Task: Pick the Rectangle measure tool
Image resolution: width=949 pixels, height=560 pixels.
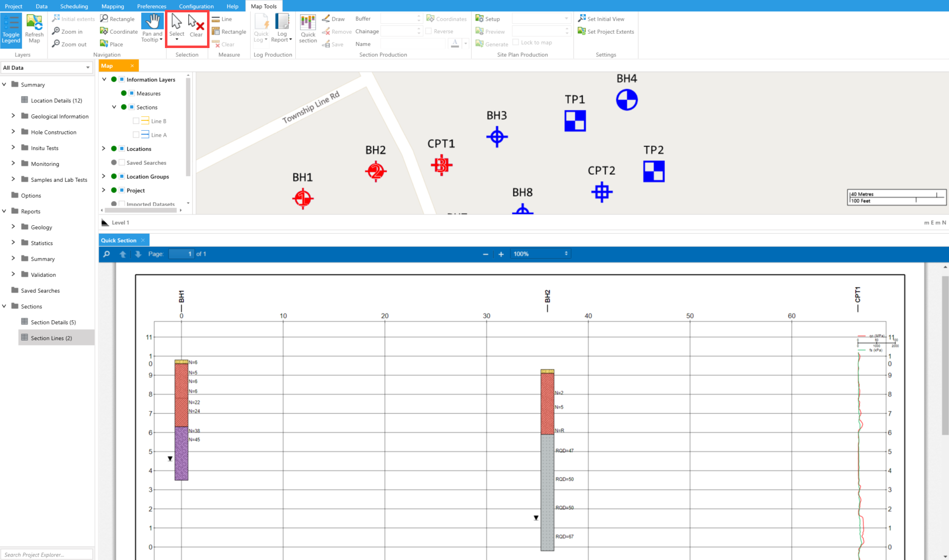Action: point(229,31)
